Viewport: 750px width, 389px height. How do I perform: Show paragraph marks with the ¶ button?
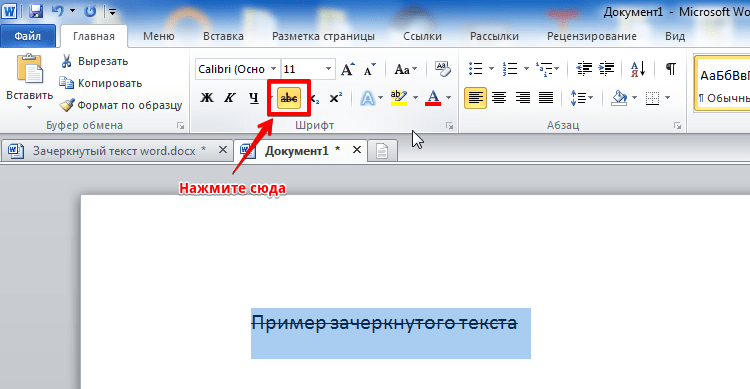click(671, 69)
